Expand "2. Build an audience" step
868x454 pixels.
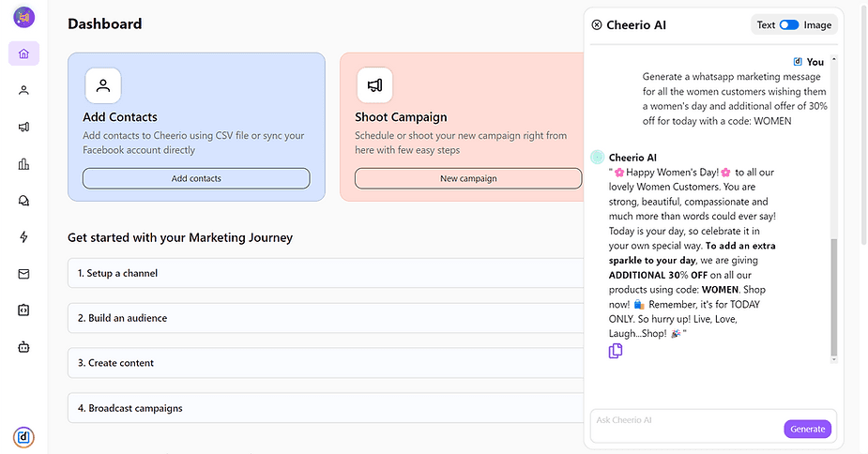(324, 318)
